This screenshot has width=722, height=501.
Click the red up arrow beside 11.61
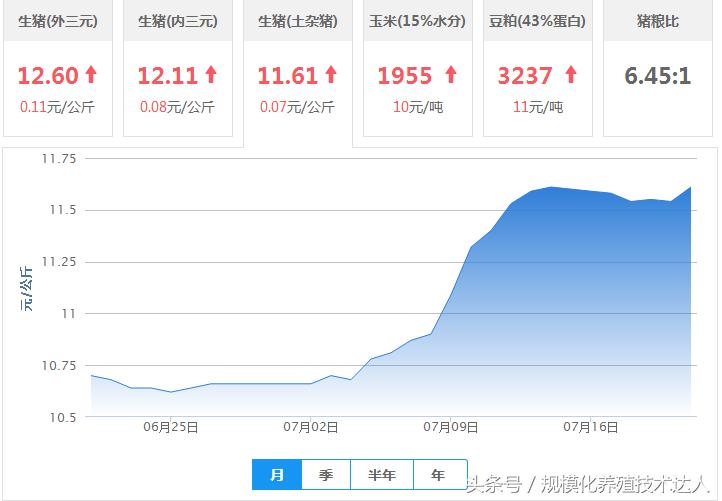331,75
